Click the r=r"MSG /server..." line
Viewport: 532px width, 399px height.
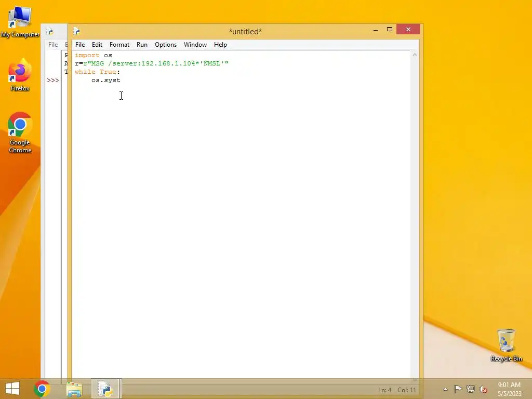tap(152, 63)
